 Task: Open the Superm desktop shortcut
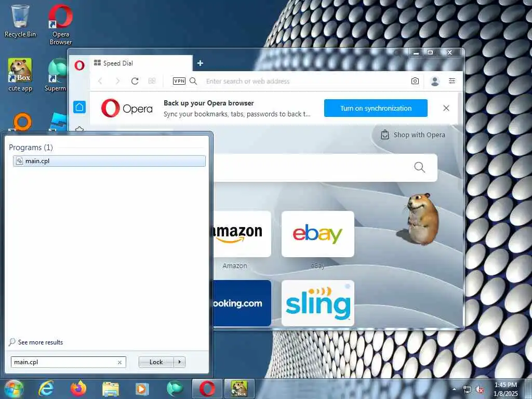[55, 75]
